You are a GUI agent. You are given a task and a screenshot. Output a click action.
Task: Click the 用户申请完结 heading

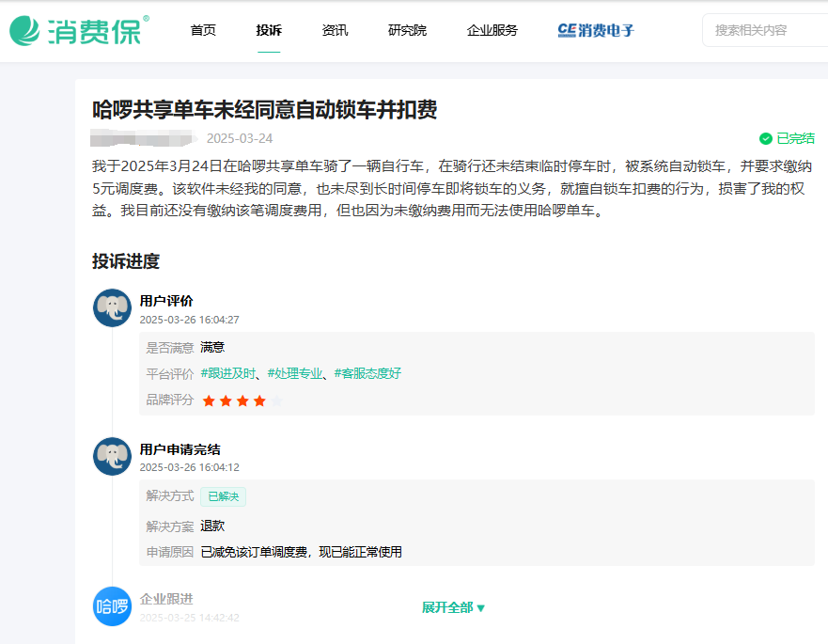(x=180, y=449)
